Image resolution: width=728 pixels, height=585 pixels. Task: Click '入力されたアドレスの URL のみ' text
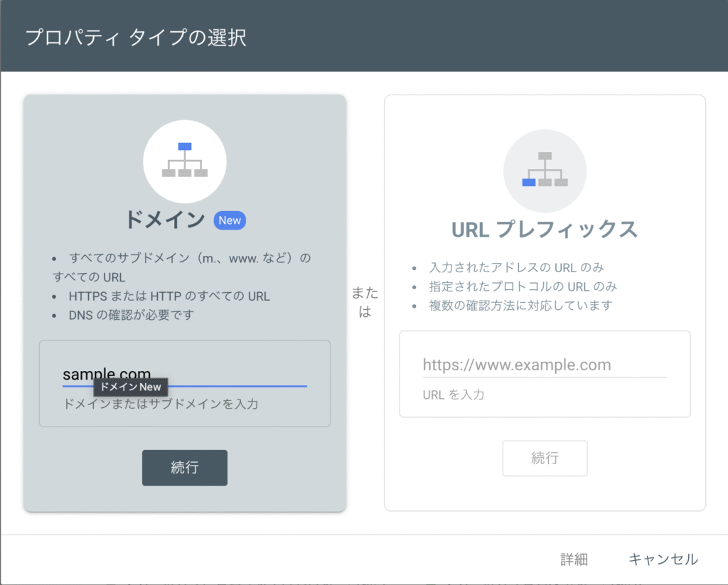pyautogui.click(x=516, y=267)
